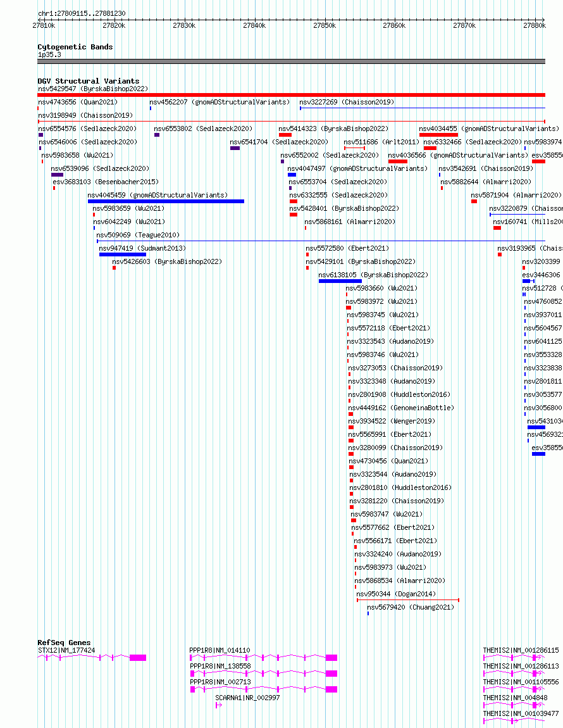The image size is (563, 728).
Task: Select the STX12 gene last exon block
Action: coord(138,658)
